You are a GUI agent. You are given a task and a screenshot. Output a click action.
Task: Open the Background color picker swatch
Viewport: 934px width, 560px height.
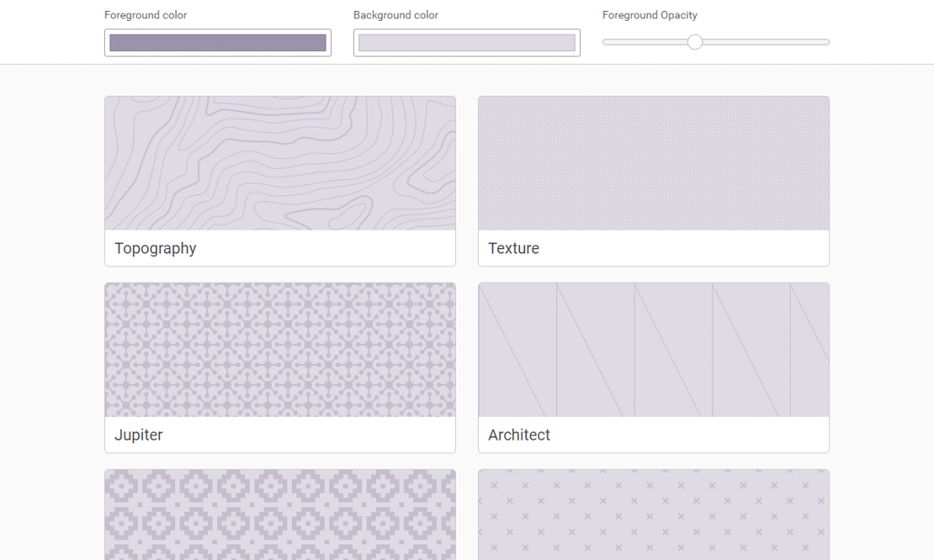(466, 43)
